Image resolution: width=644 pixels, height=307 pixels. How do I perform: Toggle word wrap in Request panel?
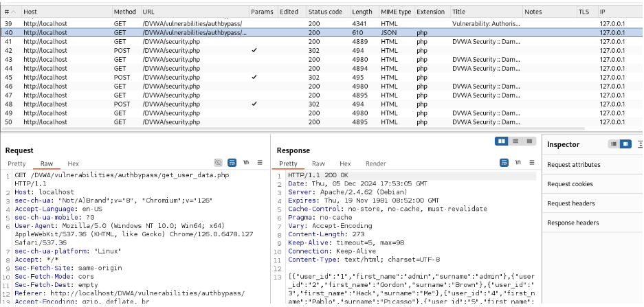(x=232, y=163)
